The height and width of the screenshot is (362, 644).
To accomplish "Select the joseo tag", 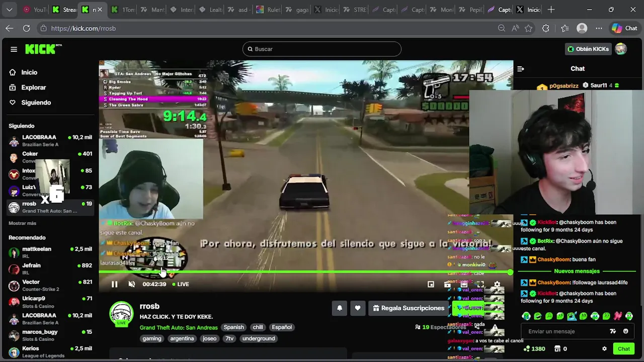I will pyautogui.click(x=209, y=339).
